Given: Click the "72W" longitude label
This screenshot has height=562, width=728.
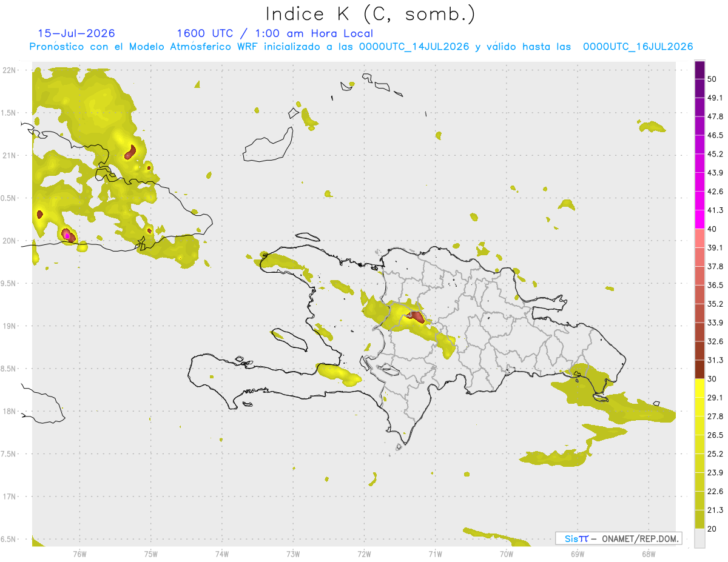Looking at the screenshot, I should pyautogui.click(x=364, y=554).
